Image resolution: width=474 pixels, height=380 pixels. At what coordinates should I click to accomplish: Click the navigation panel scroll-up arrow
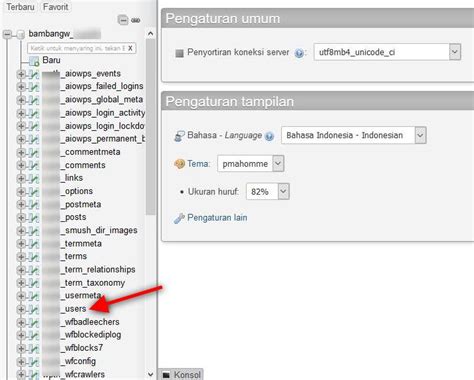pyautogui.click(x=150, y=34)
